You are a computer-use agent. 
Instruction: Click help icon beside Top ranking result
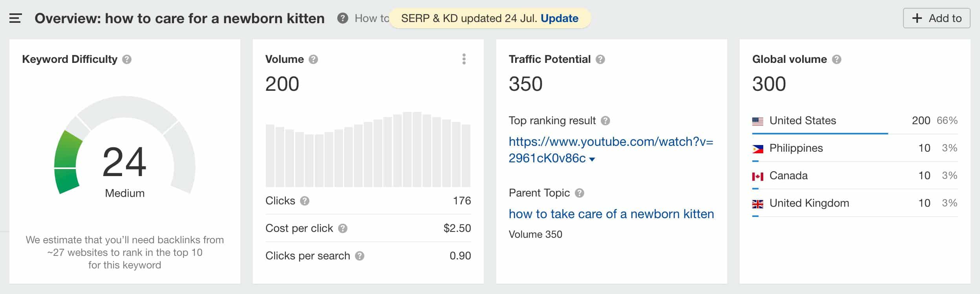pos(605,121)
